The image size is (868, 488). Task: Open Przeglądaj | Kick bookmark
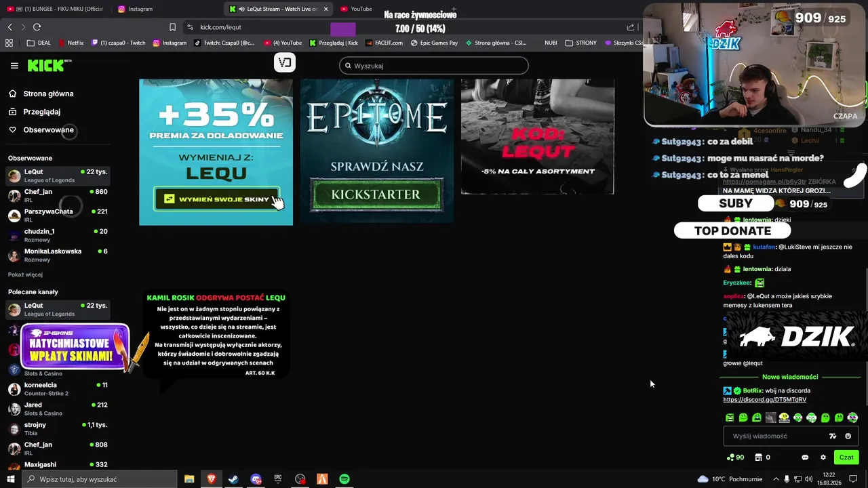(x=334, y=43)
